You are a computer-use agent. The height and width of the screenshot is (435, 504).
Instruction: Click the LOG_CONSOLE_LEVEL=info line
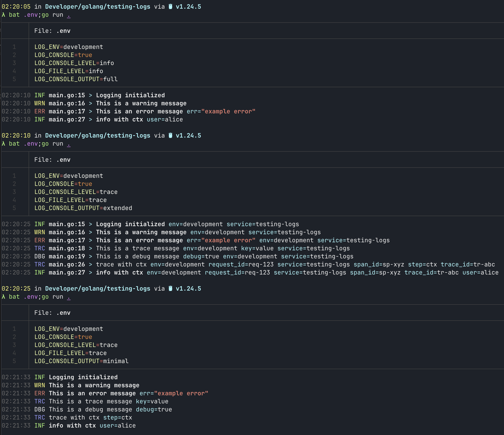point(74,63)
